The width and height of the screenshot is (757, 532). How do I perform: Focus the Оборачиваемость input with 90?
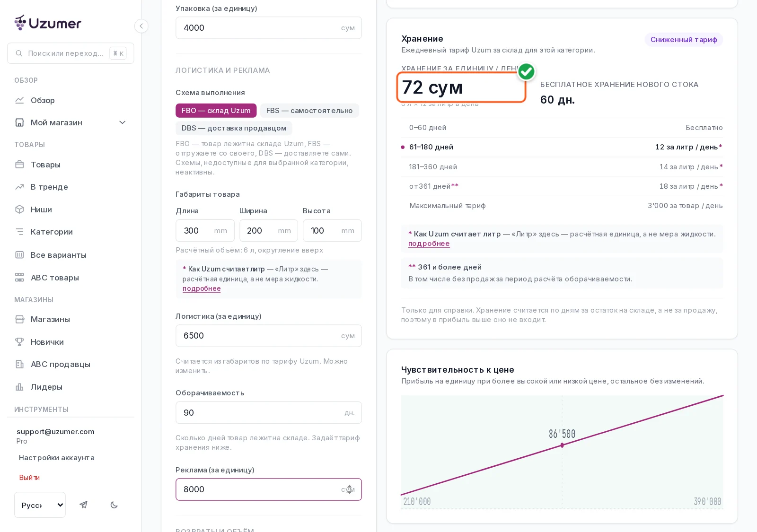[269, 413]
